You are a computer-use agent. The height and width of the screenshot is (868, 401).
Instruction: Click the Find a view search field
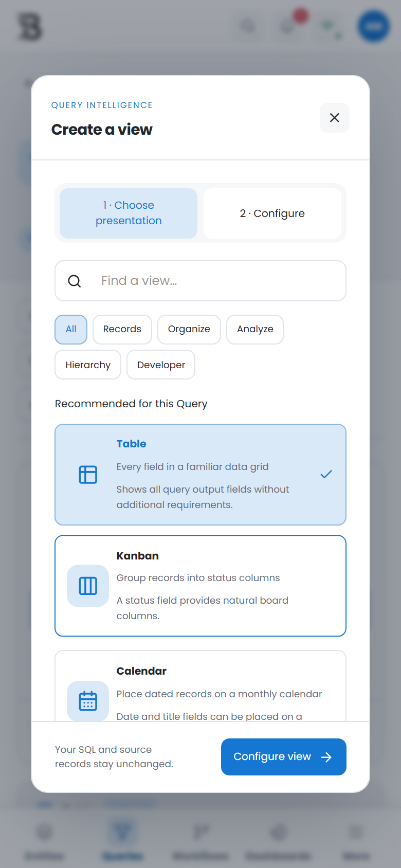(200, 281)
